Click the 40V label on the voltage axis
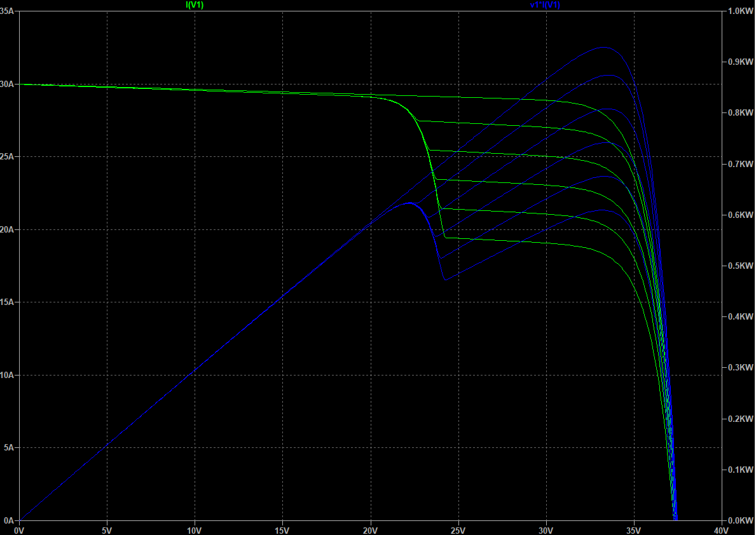Image resolution: width=756 pixels, height=535 pixels. (721, 530)
